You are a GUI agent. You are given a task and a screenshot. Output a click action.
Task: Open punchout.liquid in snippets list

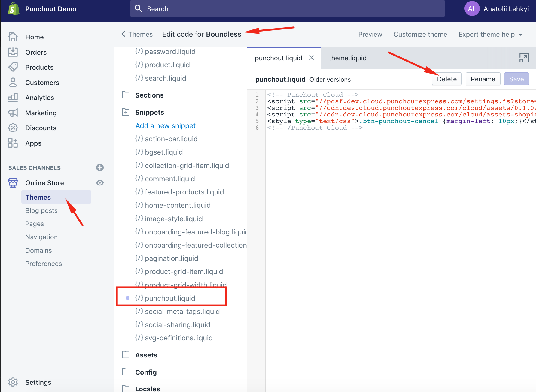pos(170,298)
